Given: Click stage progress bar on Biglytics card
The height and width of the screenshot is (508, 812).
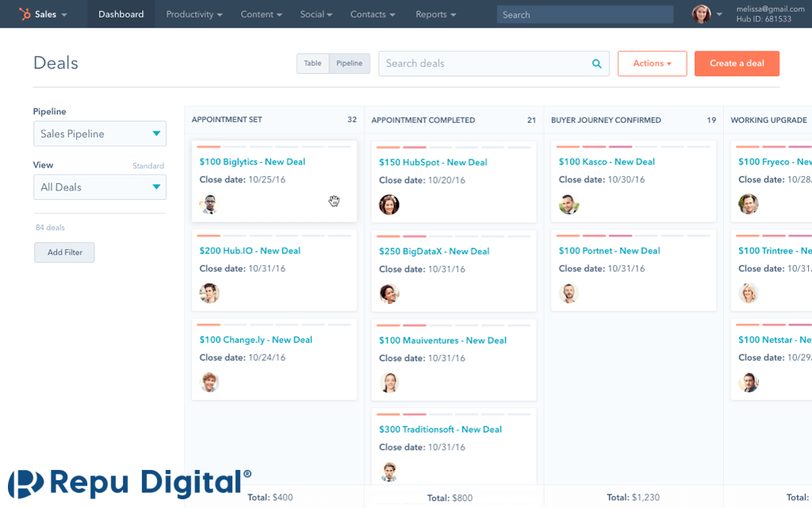Looking at the screenshot, I should click(x=274, y=147).
